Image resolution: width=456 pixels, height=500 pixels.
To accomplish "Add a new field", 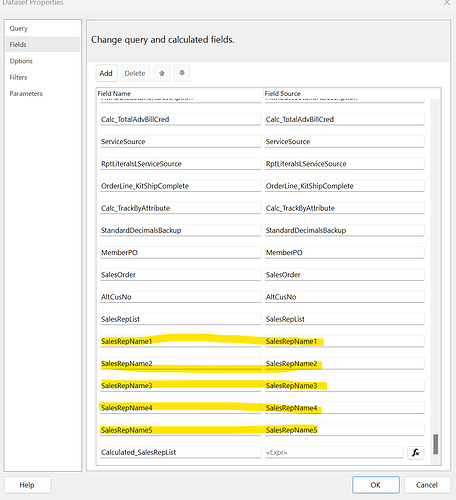I will point(106,73).
